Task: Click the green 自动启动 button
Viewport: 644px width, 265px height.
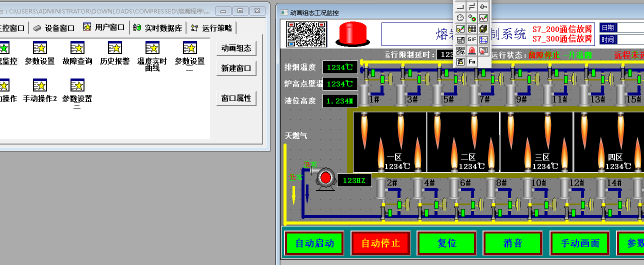Action: click(x=314, y=243)
